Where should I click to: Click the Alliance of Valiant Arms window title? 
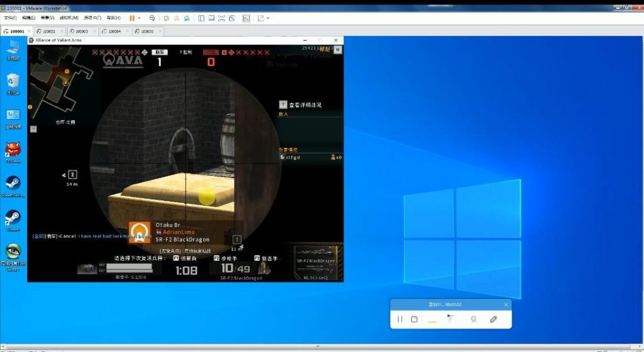[58, 40]
